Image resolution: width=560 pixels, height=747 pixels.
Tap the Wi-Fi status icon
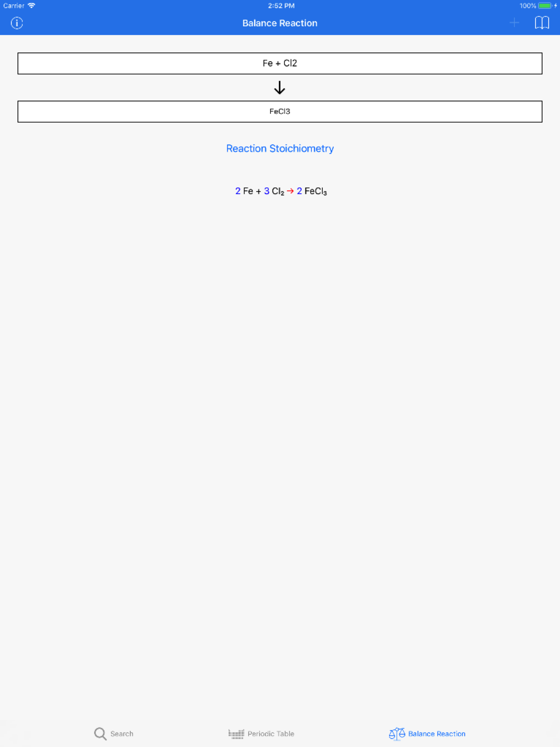click(31, 5)
